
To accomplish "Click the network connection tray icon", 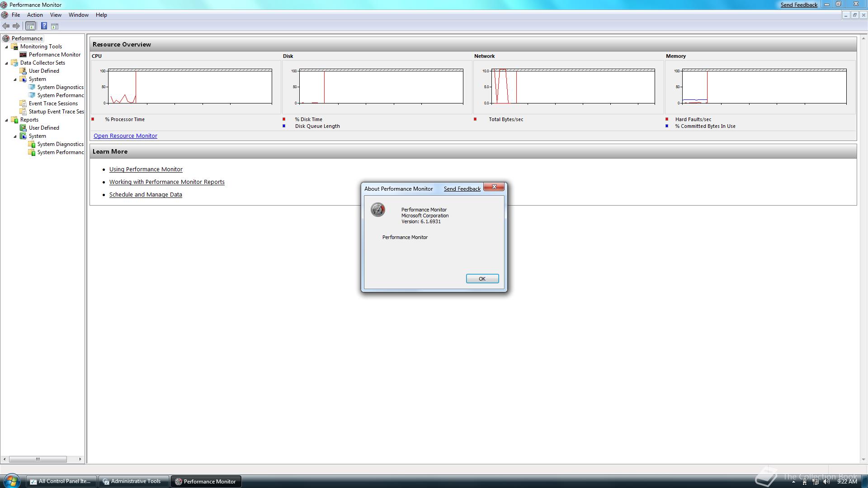I will [816, 482].
